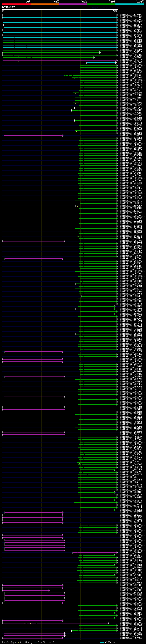This screenshot has width=146, height=644.
Task: Select the UniRef100_C8XBP9 label
Action: pos(131,613)
